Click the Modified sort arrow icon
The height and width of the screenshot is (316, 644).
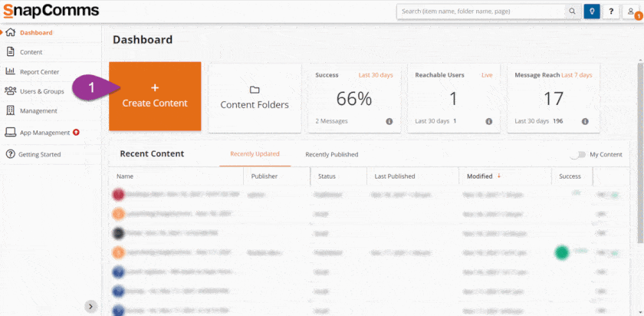pyautogui.click(x=499, y=176)
